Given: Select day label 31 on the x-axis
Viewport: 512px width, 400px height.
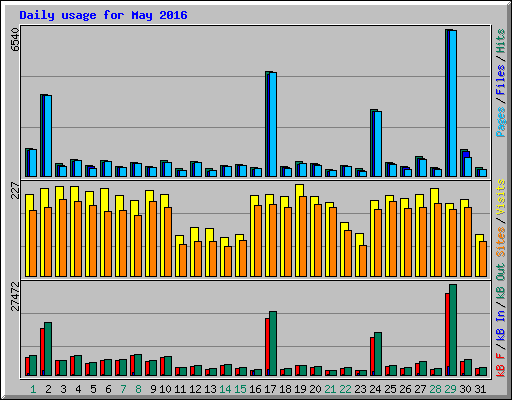Looking at the screenshot, I should click(x=480, y=389).
